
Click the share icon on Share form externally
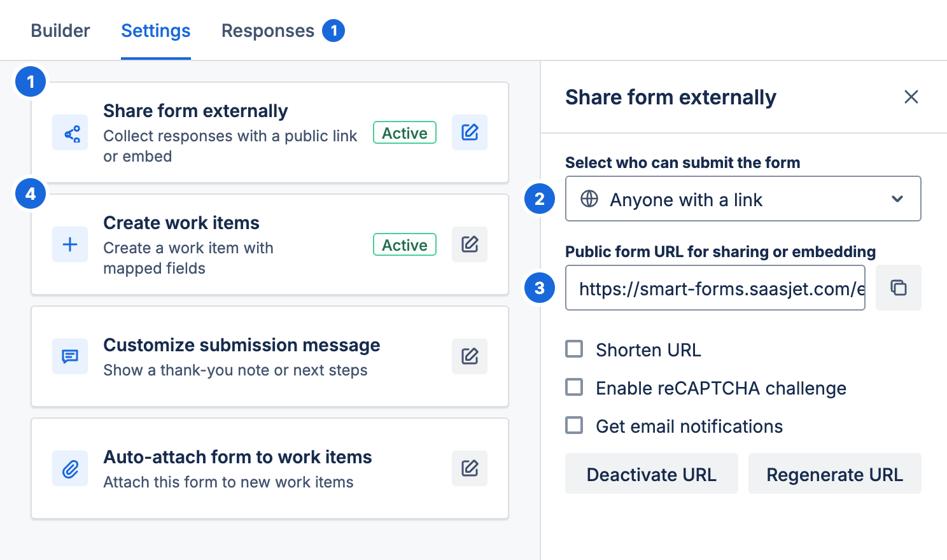(x=70, y=132)
